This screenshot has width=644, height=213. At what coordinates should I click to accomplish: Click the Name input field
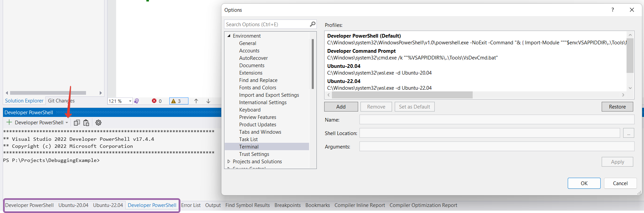pos(497,120)
